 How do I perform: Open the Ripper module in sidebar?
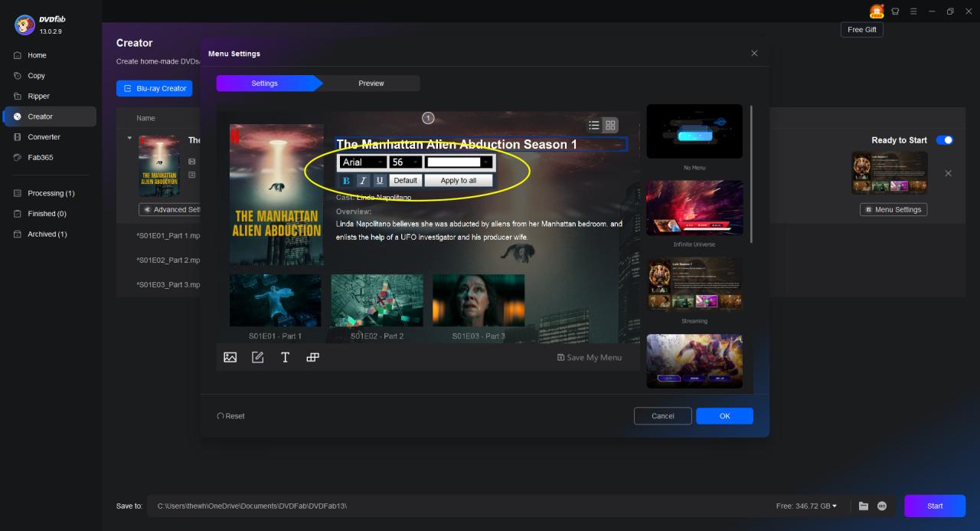click(x=38, y=97)
